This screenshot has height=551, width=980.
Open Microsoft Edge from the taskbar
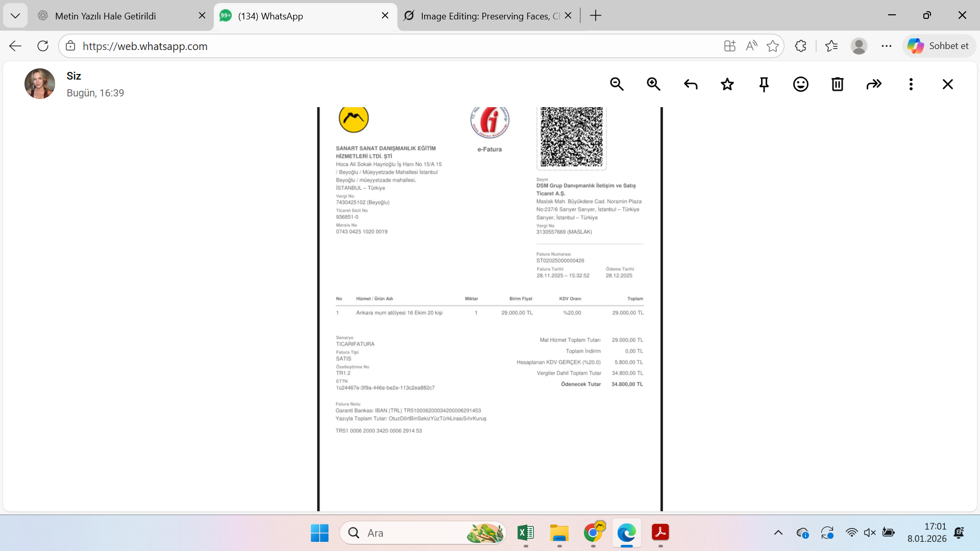[627, 533]
